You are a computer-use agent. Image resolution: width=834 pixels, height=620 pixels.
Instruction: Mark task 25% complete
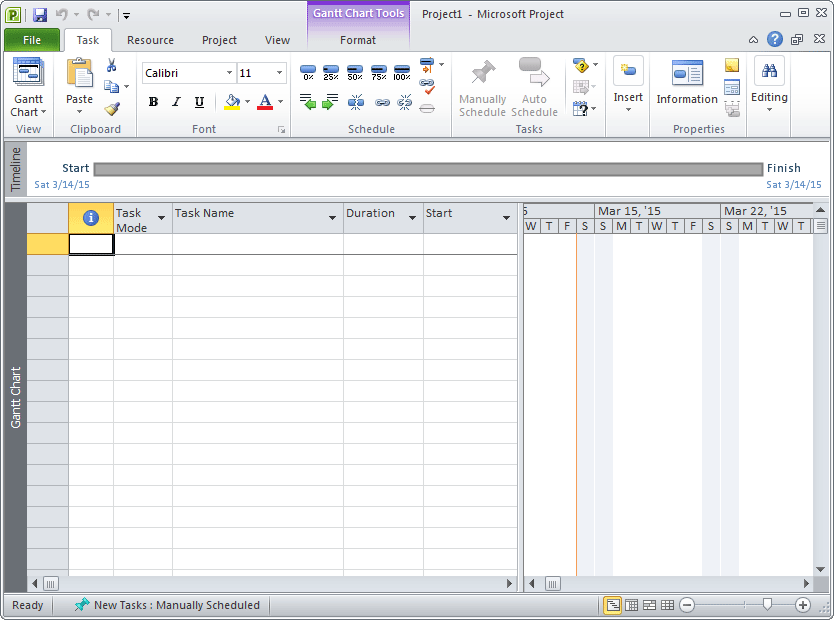[331, 72]
